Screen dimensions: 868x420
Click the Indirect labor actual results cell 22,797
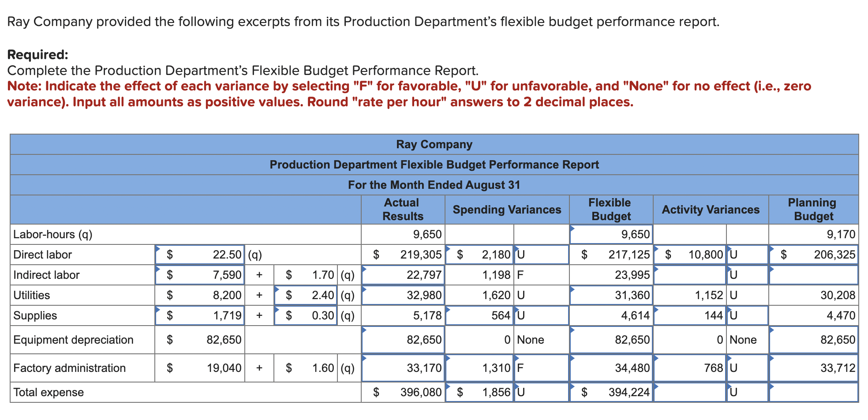(402, 274)
